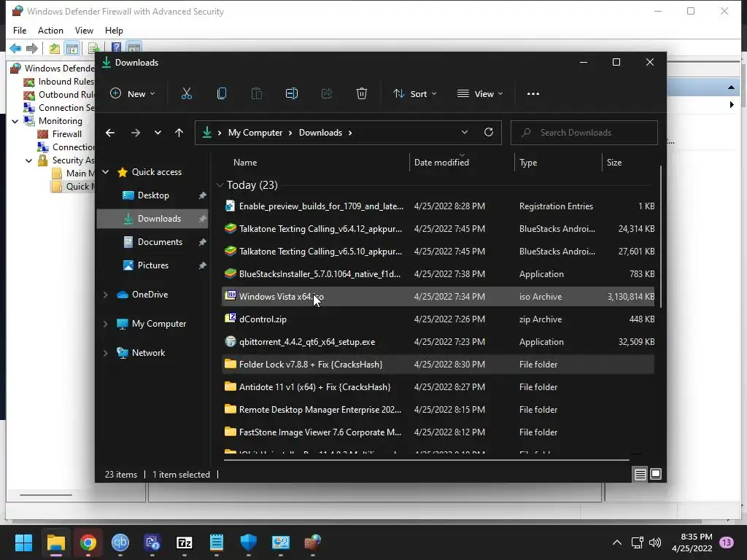Viewport: 747px width, 560px height.
Task: Switch to large thumbnails view icon
Action: pyautogui.click(x=656, y=474)
